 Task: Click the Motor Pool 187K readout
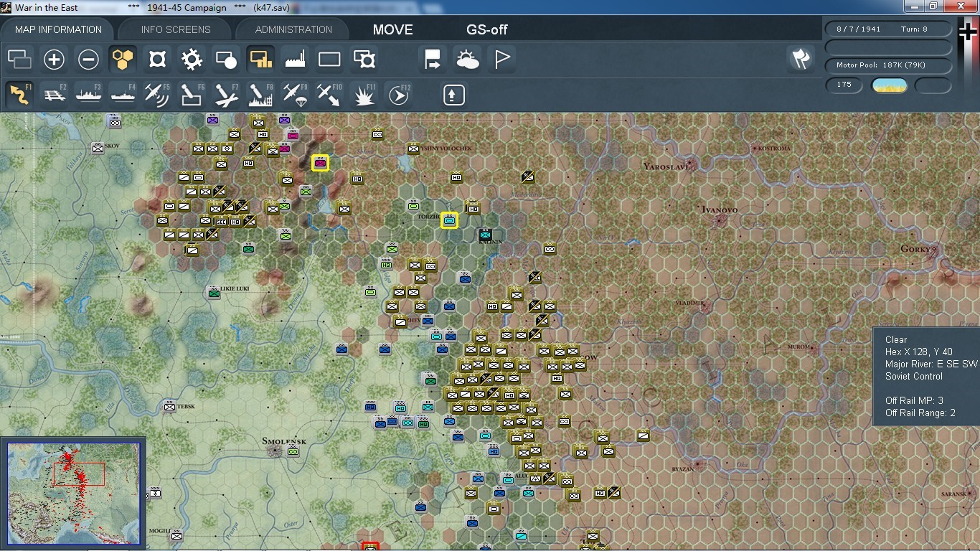click(888, 65)
